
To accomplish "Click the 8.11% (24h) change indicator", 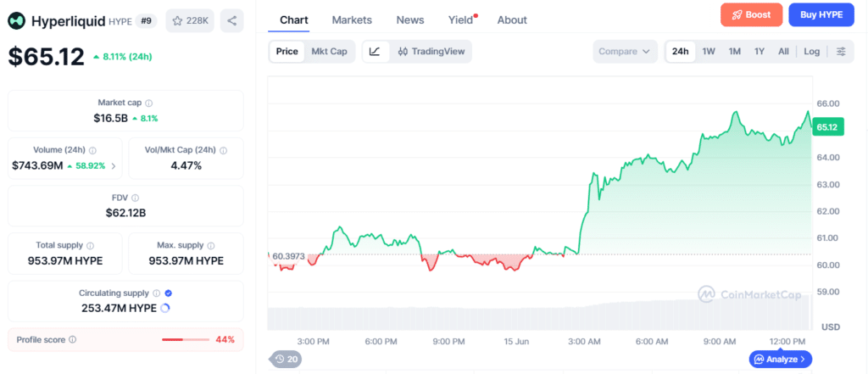I will pos(123,57).
